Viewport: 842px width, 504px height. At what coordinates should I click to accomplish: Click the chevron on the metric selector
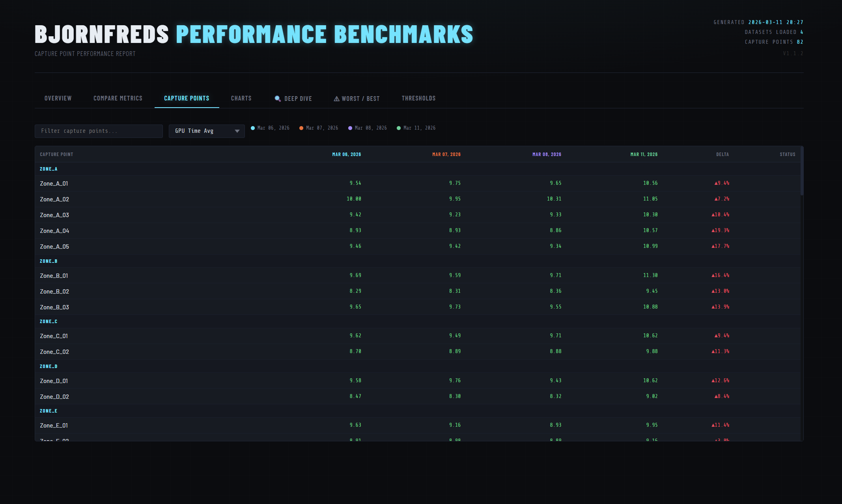pos(237,131)
